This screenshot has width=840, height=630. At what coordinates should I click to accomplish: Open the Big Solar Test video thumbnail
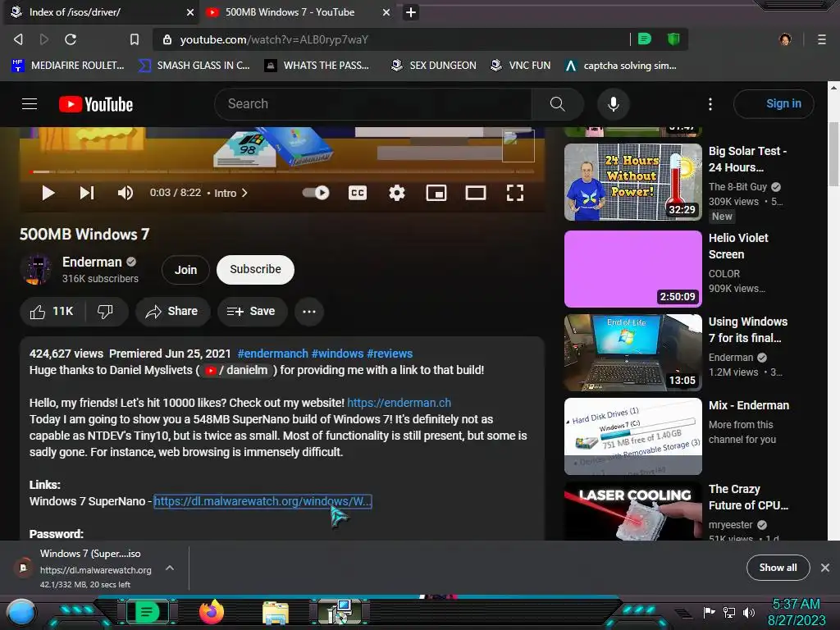tap(632, 181)
